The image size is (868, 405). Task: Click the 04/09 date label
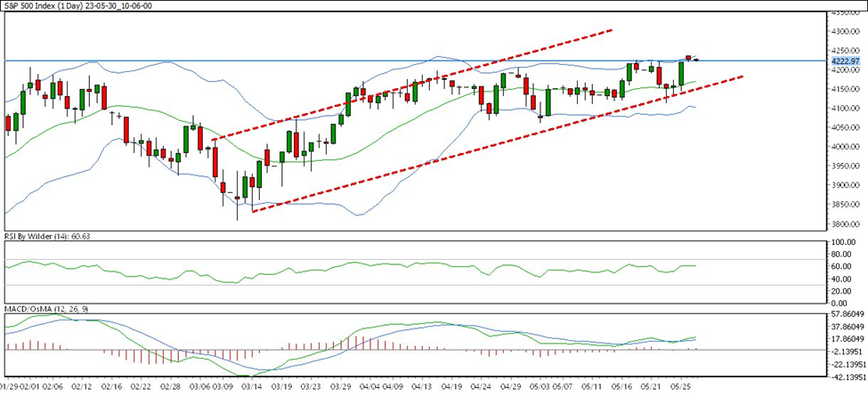tap(393, 387)
